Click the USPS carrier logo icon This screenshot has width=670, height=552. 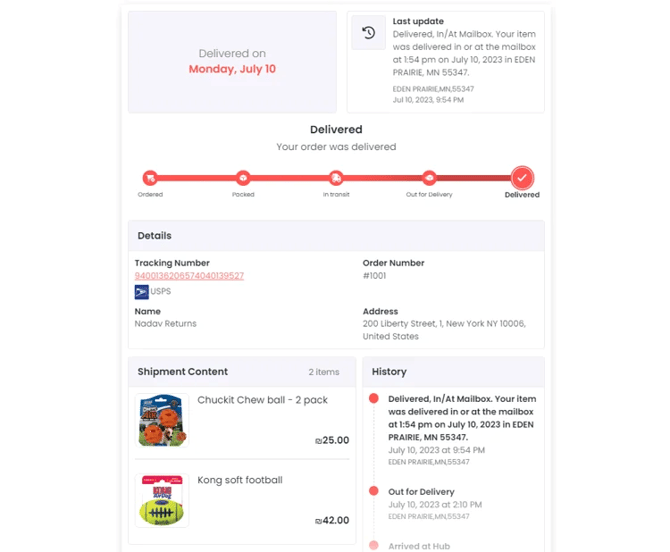[x=142, y=292]
